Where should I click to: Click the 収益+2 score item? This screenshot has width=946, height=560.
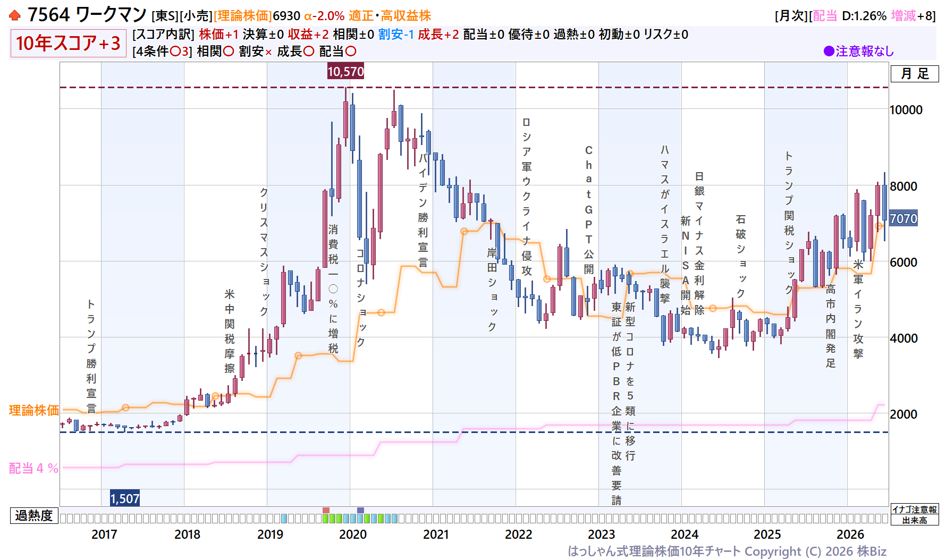point(308,35)
